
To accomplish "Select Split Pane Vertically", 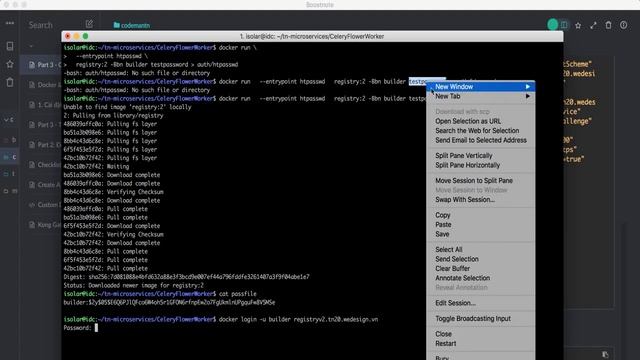I will coord(464,156).
